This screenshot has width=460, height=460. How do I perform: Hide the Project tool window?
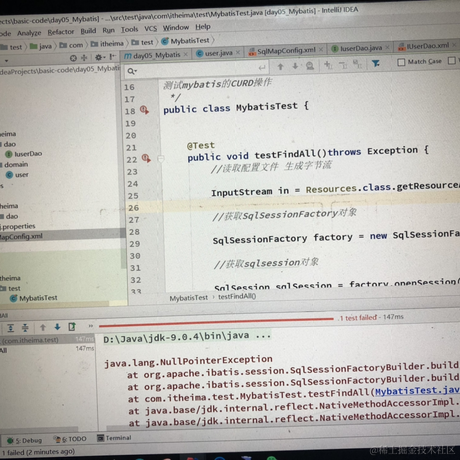[x=113, y=57]
